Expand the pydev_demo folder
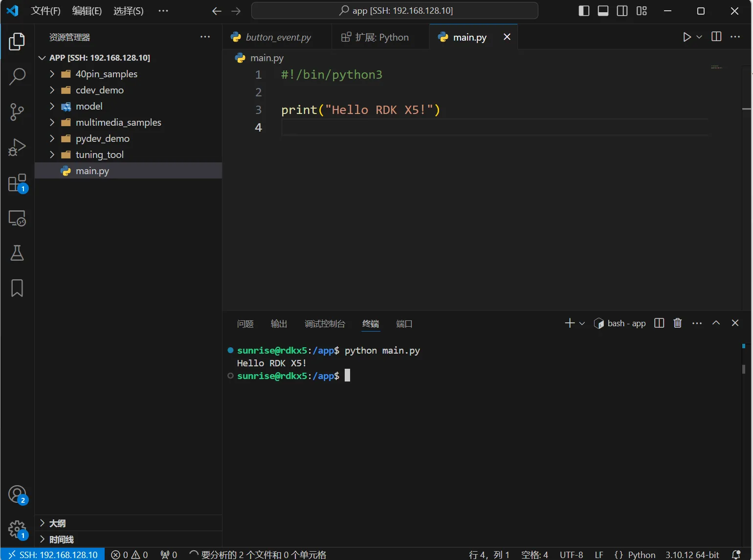The height and width of the screenshot is (560, 753). 52,138
